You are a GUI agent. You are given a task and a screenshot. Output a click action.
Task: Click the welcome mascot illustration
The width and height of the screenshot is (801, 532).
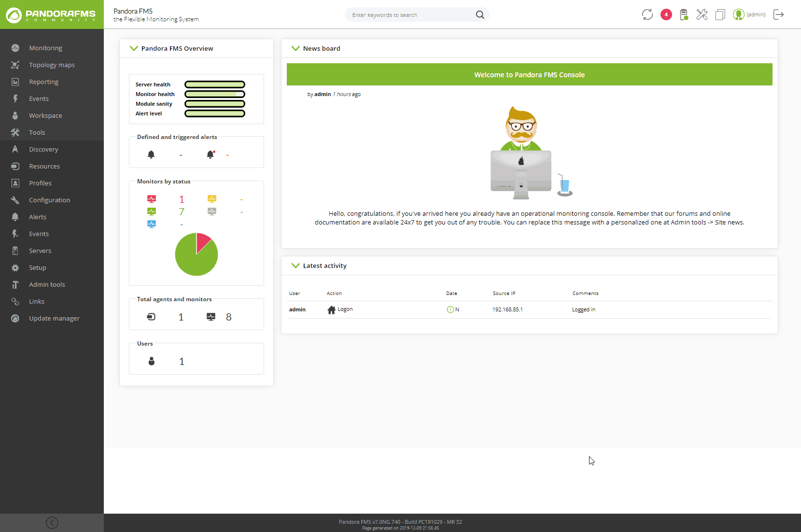point(531,152)
